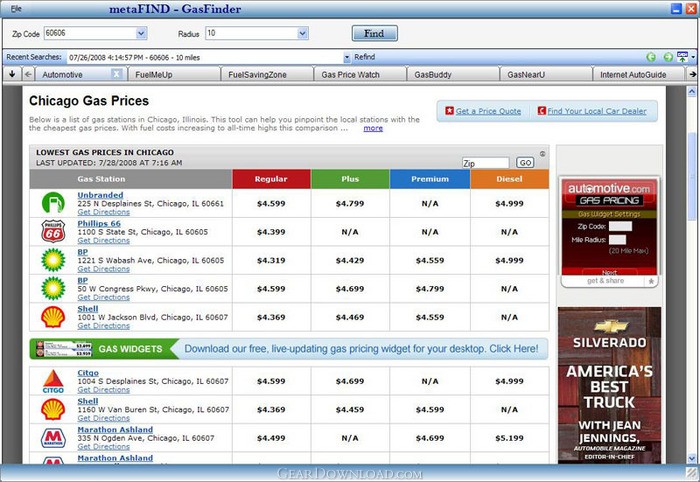
Task: Click the Phillips 66 shield logo
Action: click(x=53, y=231)
